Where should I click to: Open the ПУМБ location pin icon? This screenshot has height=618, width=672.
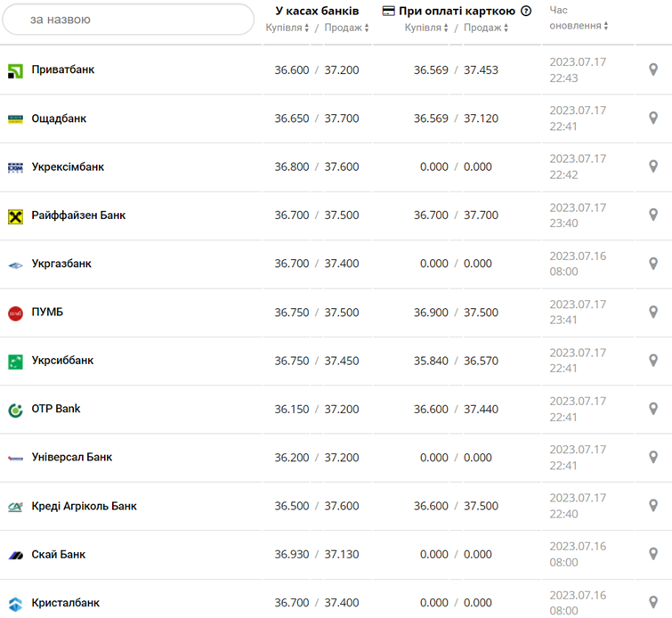click(x=652, y=313)
